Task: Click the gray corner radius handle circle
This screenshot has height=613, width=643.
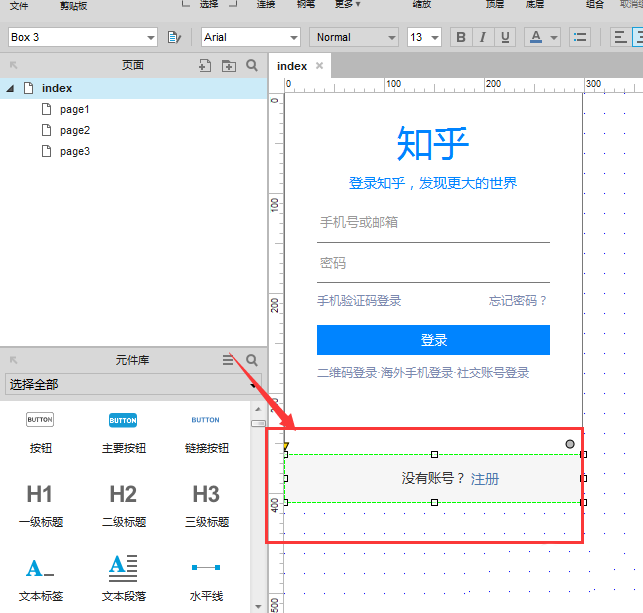Action: point(570,444)
